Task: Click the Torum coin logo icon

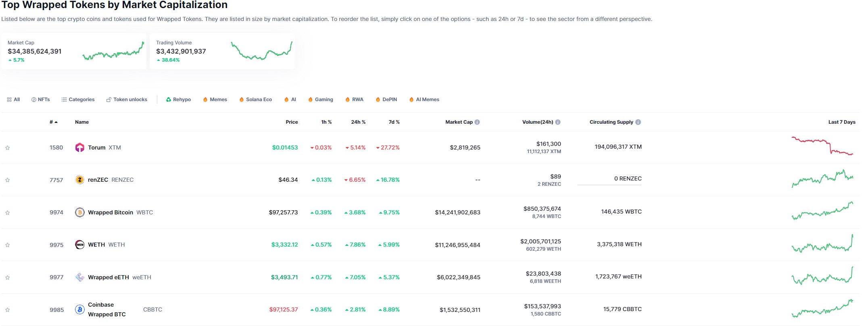Action: (79, 147)
